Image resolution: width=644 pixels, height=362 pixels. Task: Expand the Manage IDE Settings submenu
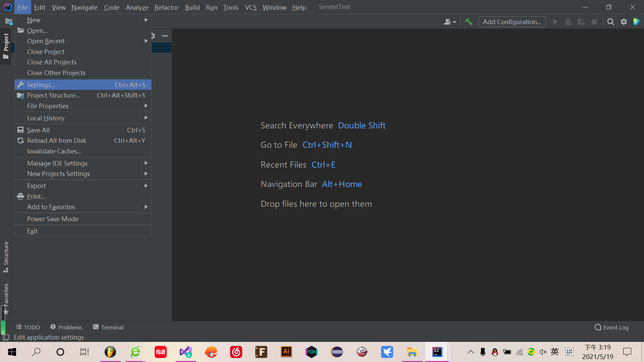[57, 163]
